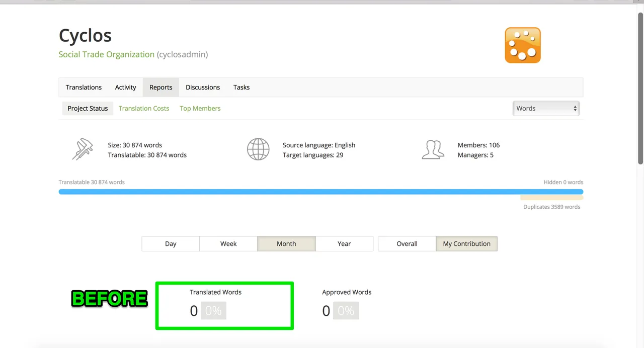Click the 'Source language: English' text
This screenshot has height=348, width=644.
click(x=319, y=145)
